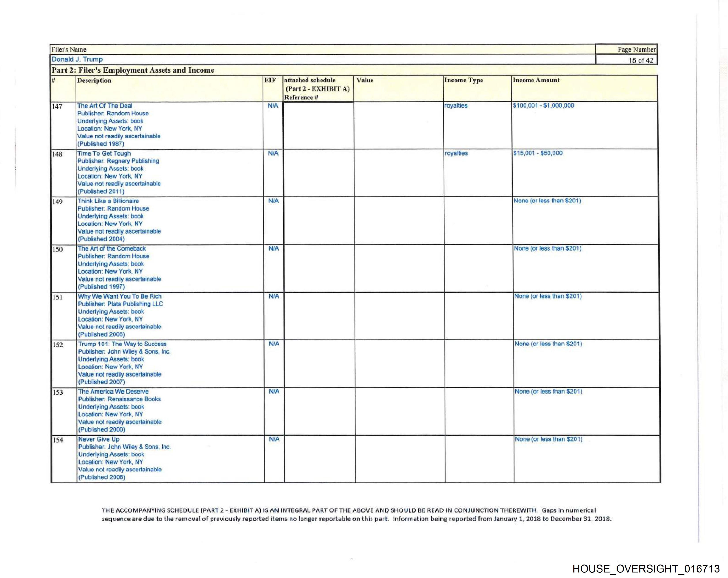
Task: Click the 'Income Amount' column header
Action: (x=536, y=80)
